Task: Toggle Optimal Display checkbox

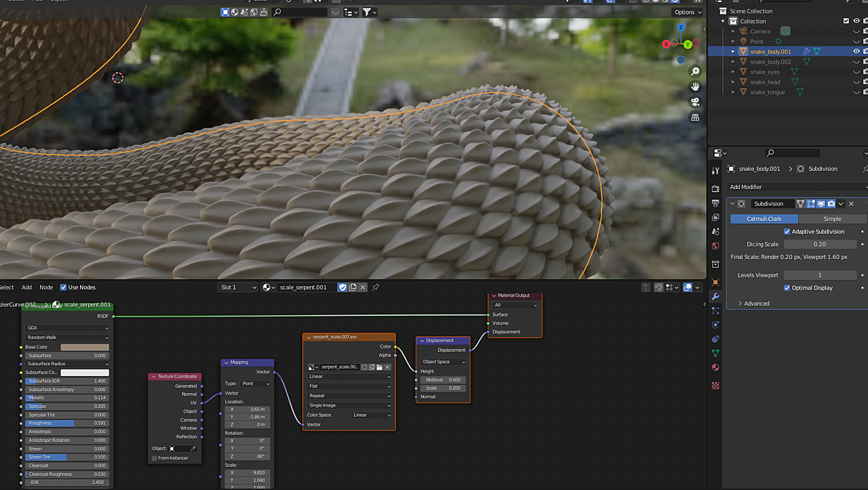Action: pyautogui.click(x=787, y=288)
